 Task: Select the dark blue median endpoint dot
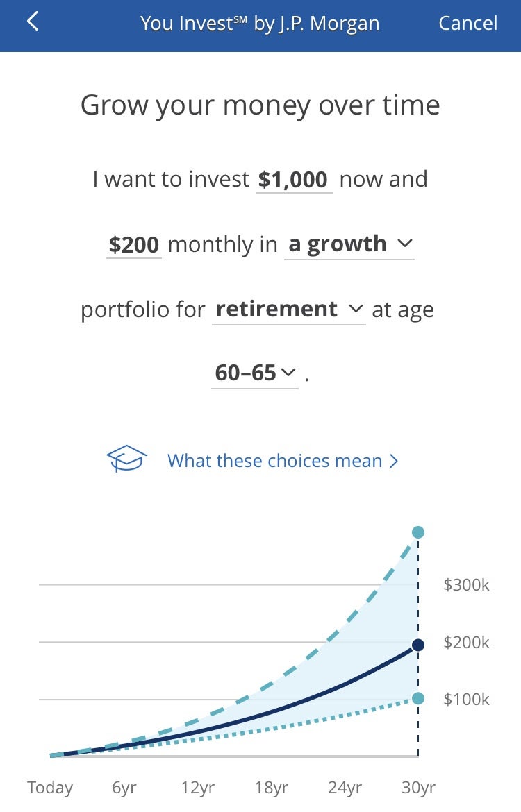pyautogui.click(x=417, y=645)
